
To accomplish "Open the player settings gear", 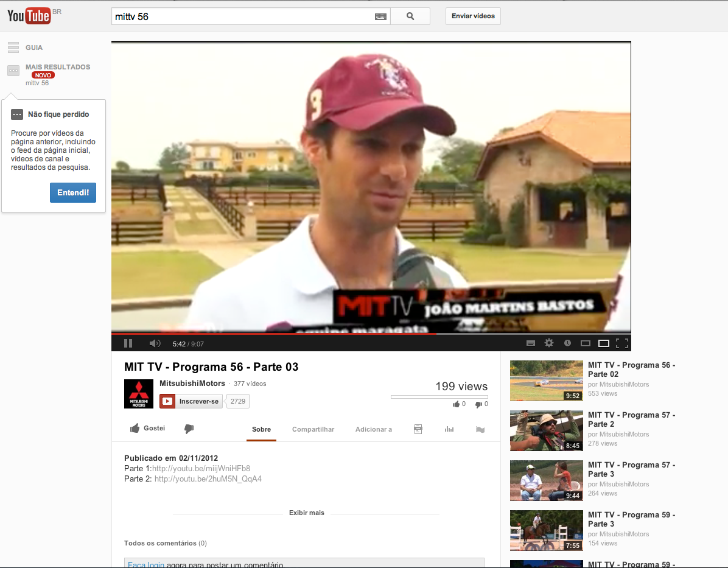I will coord(549,343).
